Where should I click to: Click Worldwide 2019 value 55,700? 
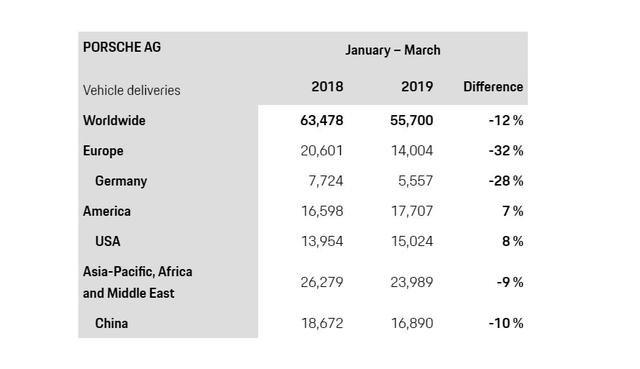pyautogui.click(x=411, y=120)
